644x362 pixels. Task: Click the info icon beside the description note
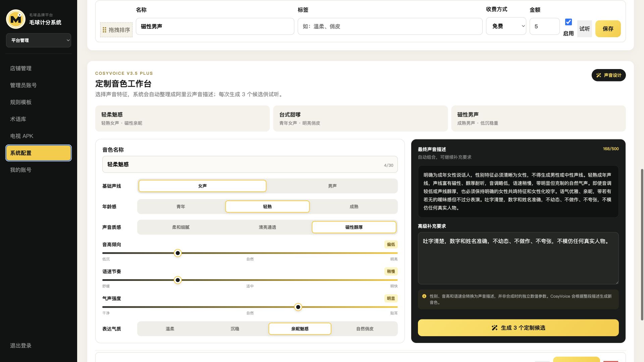424,296
